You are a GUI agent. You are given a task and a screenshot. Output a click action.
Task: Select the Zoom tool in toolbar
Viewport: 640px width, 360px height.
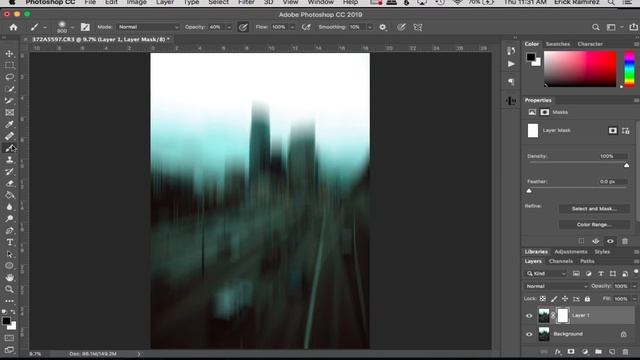click(x=9, y=289)
